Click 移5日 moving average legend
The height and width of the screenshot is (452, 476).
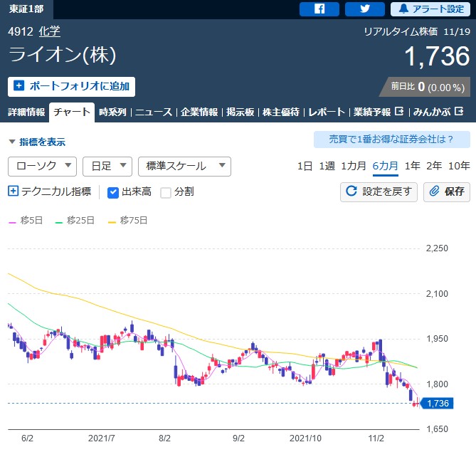26,221
